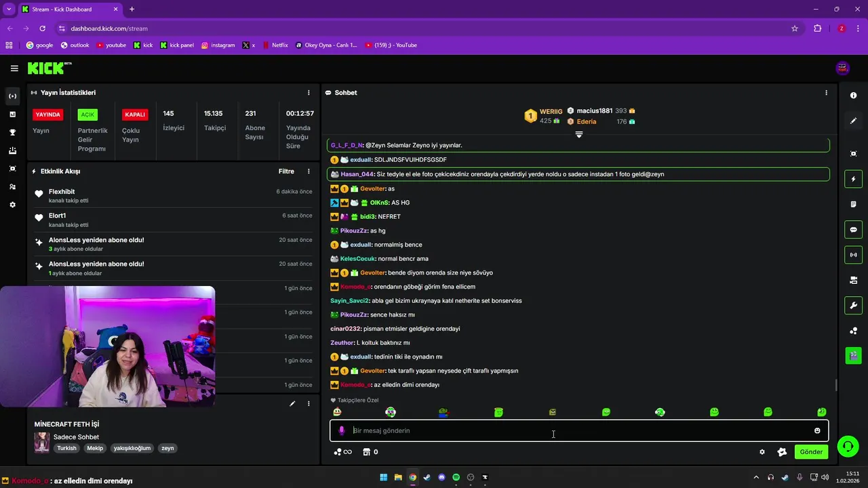The image size is (868, 488).
Task: Click username KelesCocuk in chat
Action: pos(357,259)
